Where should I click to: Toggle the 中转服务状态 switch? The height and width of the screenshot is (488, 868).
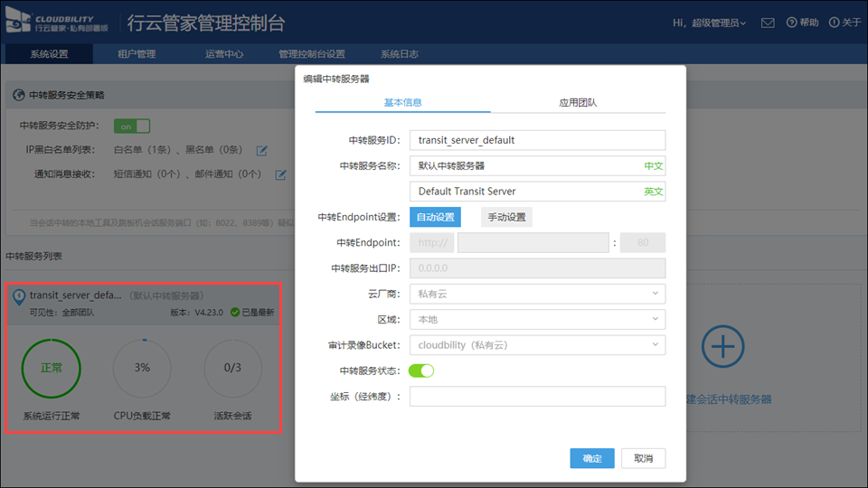point(421,371)
